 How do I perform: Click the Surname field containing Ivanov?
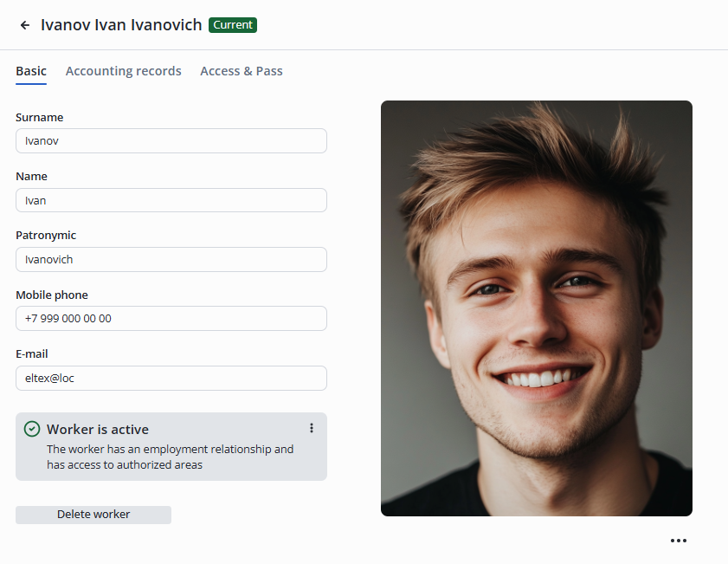click(x=171, y=141)
